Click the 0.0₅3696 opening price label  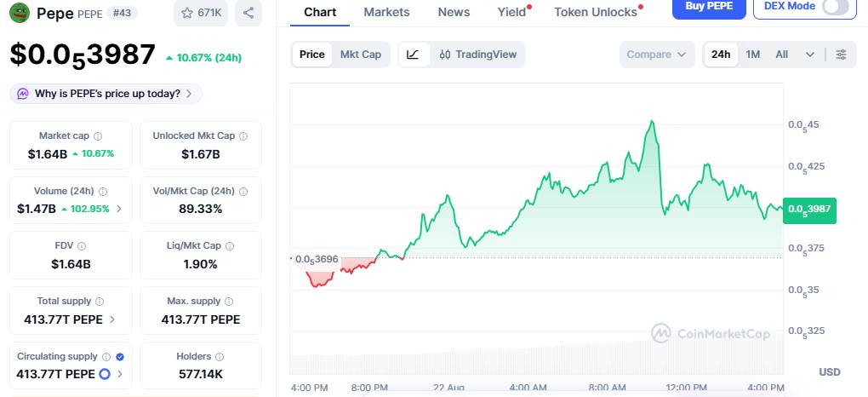point(317,260)
